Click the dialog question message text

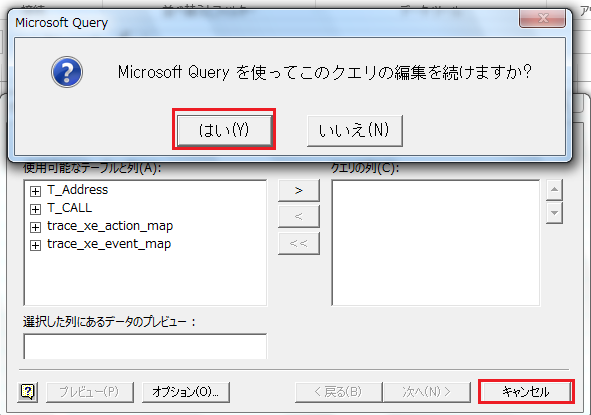pos(325,72)
